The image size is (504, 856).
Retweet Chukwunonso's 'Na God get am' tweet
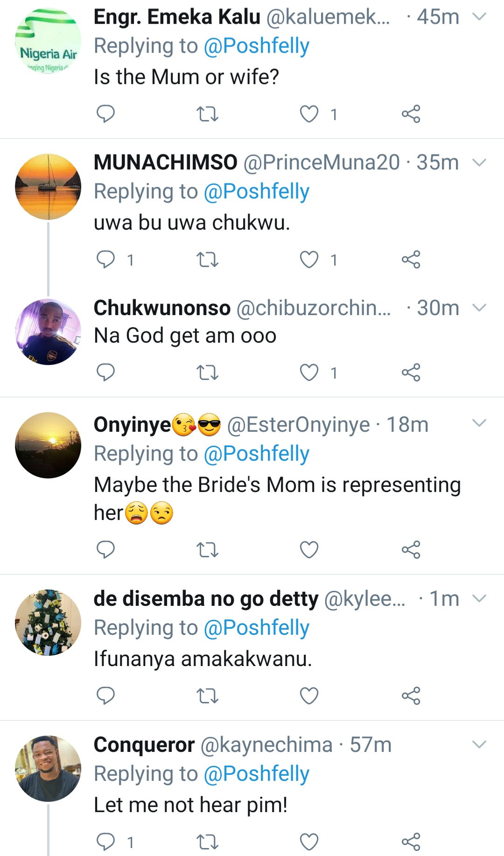(x=207, y=372)
